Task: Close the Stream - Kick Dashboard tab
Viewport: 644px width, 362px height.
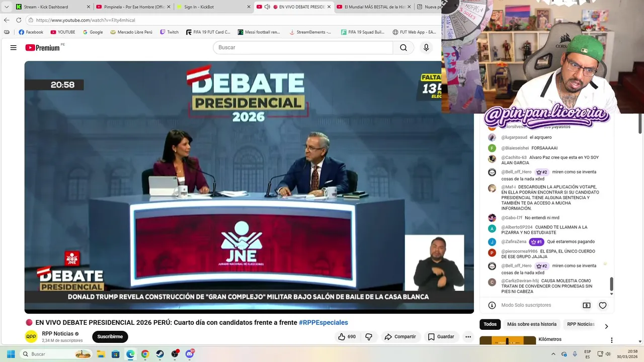Action: coord(89,7)
